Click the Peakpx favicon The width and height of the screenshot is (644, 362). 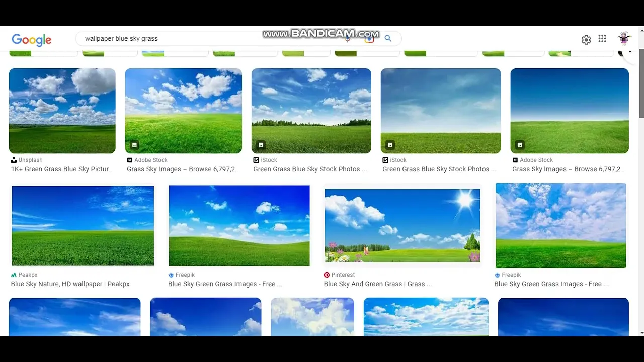[14, 275]
